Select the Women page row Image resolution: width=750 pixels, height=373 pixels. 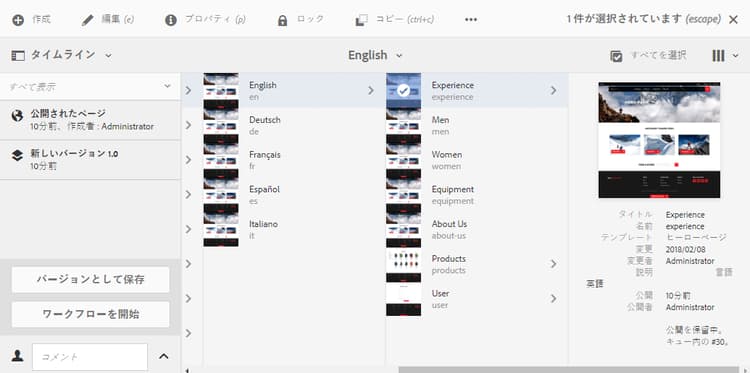(477, 160)
